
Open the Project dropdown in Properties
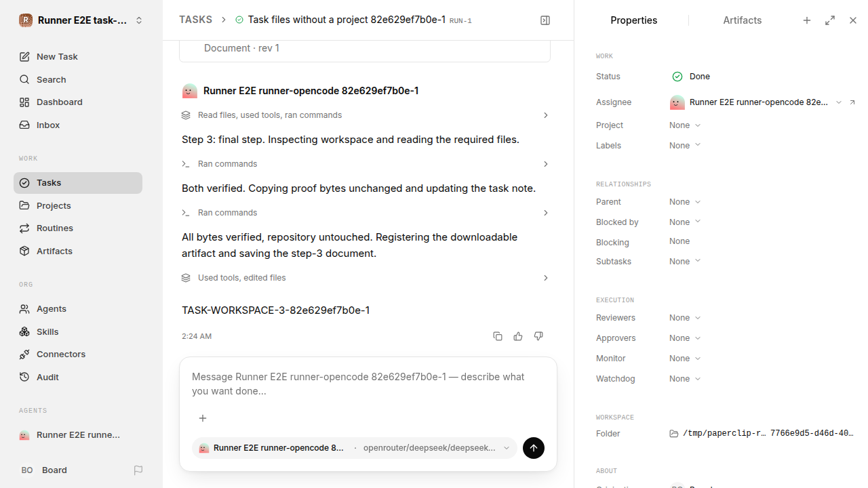(x=685, y=125)
